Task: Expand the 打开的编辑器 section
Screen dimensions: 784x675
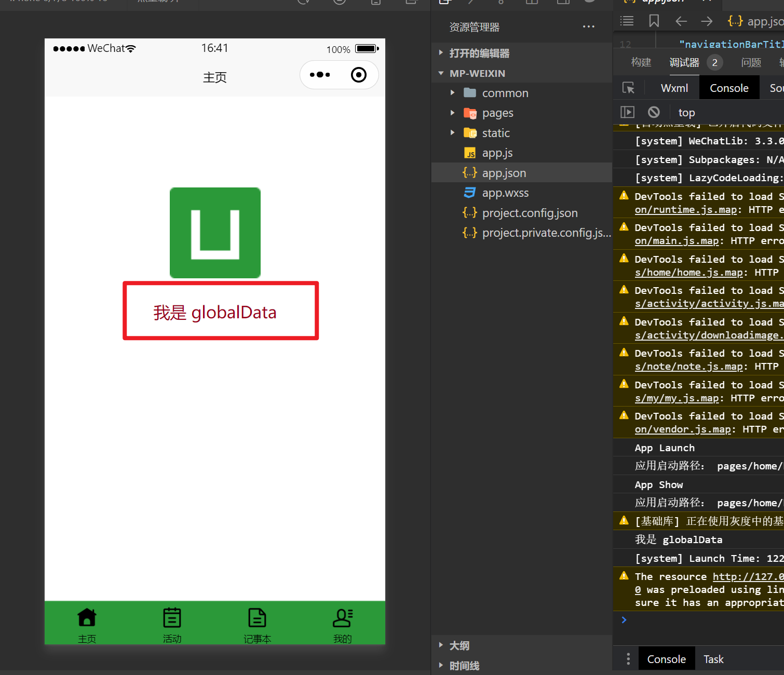Action: tap(441, 53)
